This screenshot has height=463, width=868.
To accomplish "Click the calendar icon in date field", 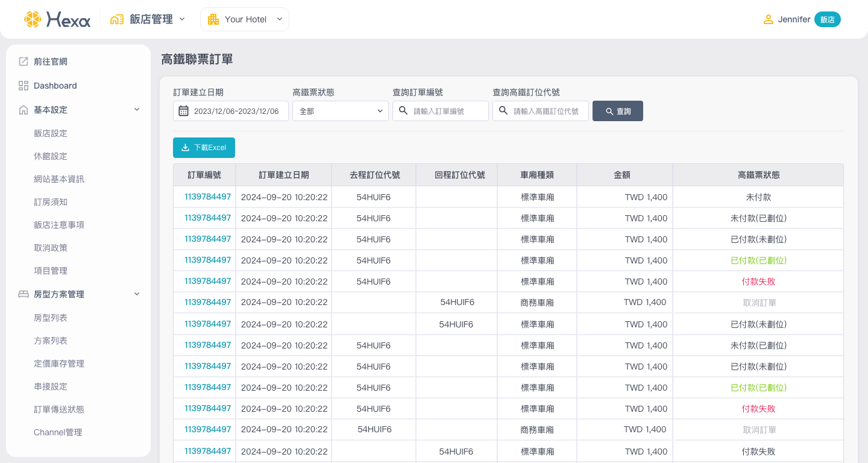I will pos(184,111).
